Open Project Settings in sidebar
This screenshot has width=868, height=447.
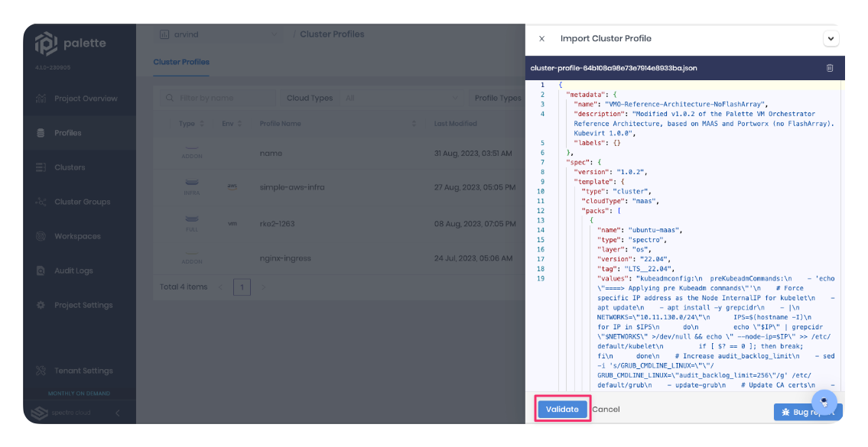pyautogui.click(x=83, y=305)
